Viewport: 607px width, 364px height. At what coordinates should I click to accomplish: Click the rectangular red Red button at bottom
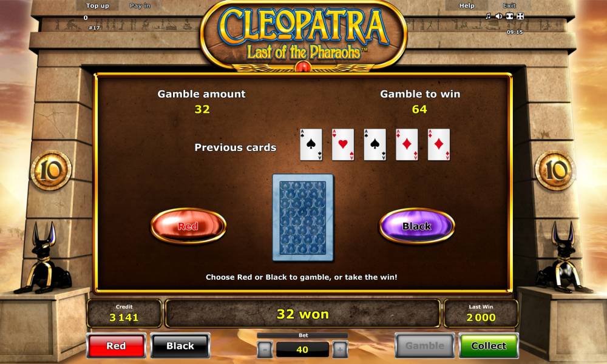(116, 345)
